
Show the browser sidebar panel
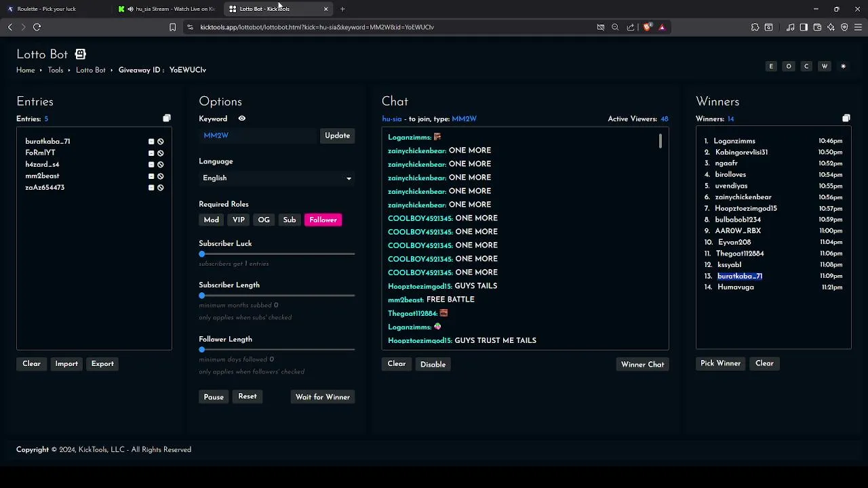coord(804,27)
